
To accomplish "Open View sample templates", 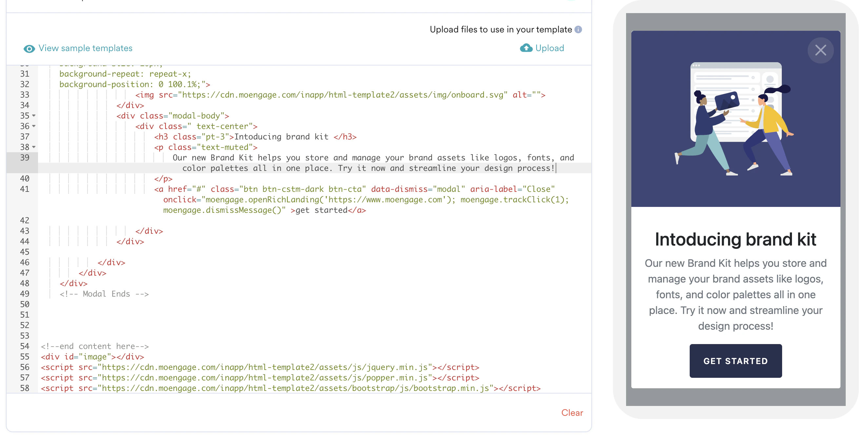I will point(85,48).
